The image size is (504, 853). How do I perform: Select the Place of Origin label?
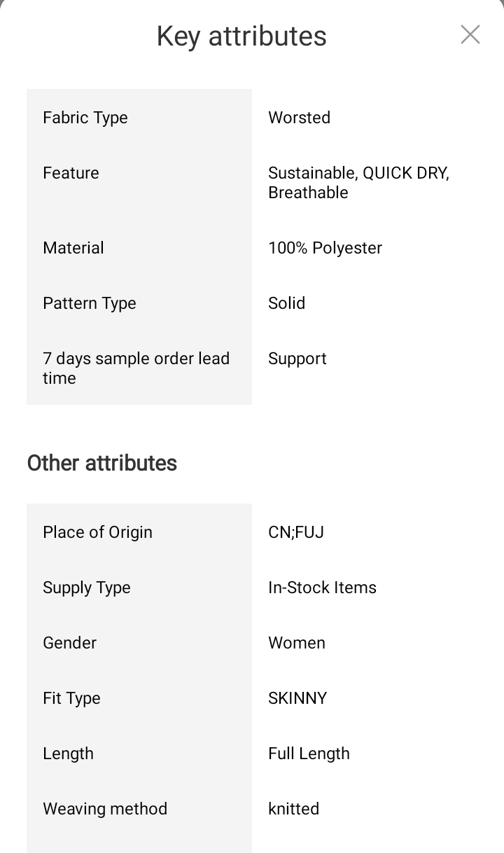pyautogui.click(x=97, y=532)
